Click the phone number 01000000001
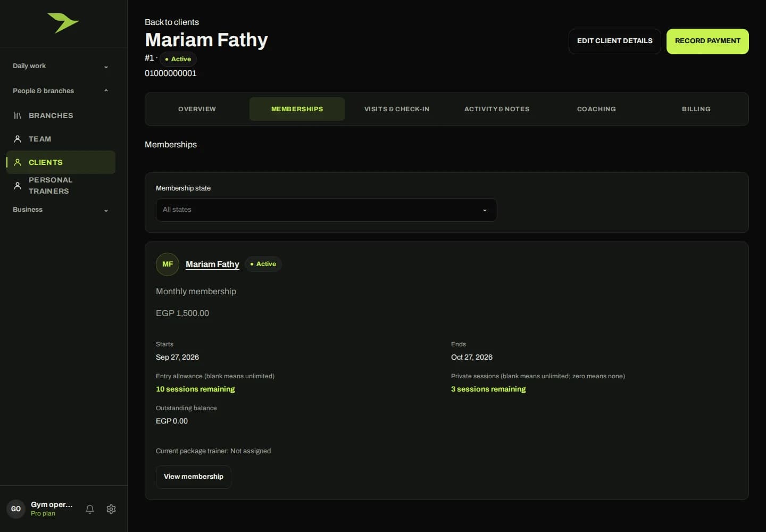 click(x=171, y=73)
